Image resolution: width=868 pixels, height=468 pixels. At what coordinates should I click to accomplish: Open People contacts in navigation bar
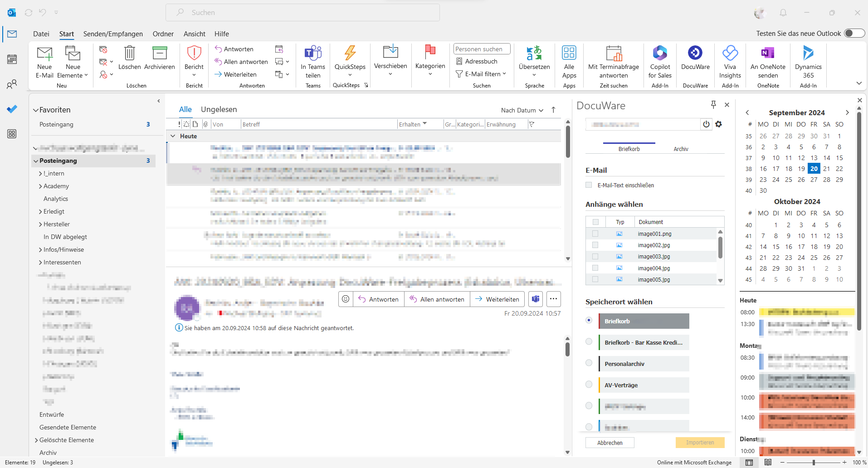pyautogui.click(x=12, y=84)
